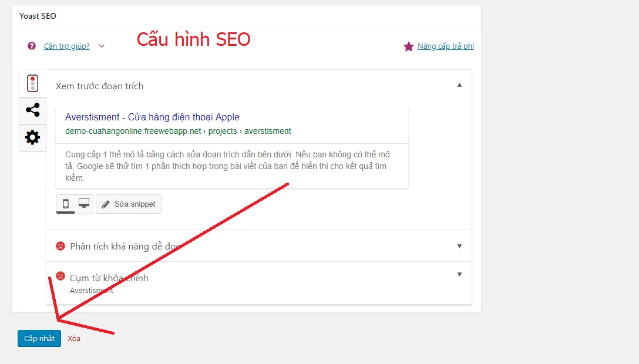
Task: Switch to desktop snippet preview
Action: 84,204
